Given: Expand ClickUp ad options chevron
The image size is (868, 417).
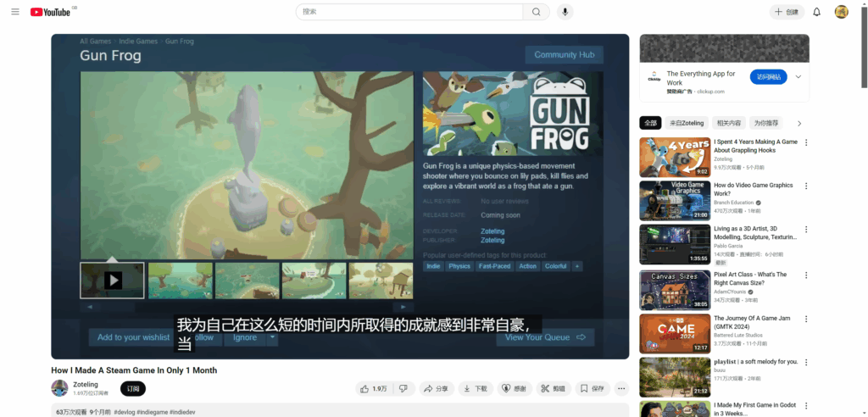Looking at the screenshot, I should coord(798,77).
